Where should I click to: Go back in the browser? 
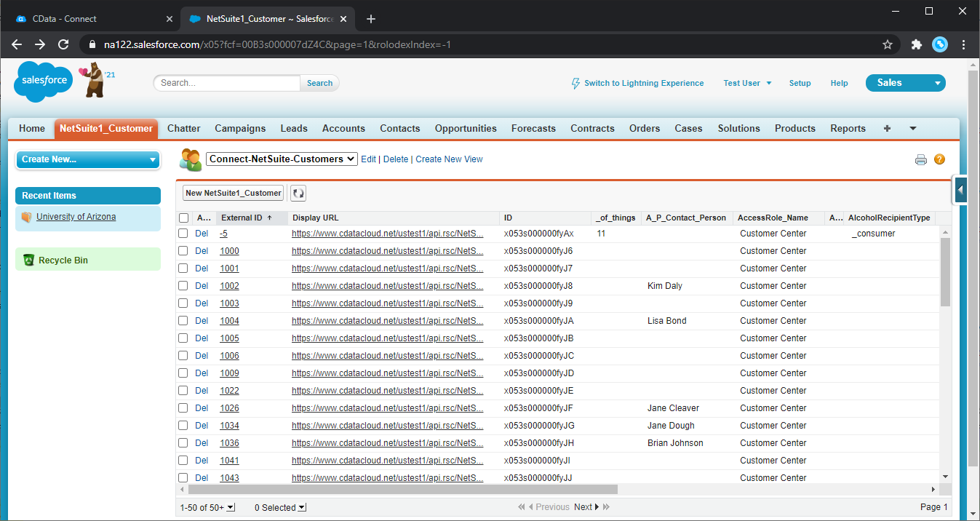coord(17,44)
